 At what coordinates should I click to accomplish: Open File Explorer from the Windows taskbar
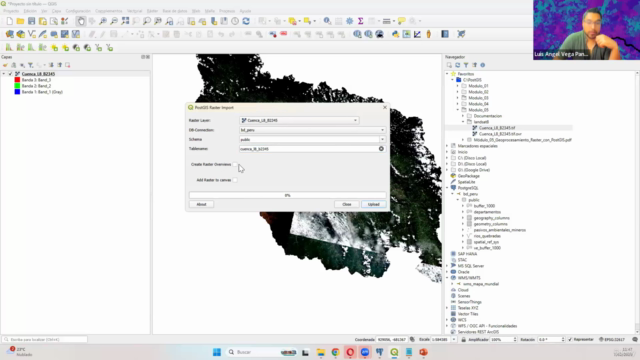click(x=321, y=352)
